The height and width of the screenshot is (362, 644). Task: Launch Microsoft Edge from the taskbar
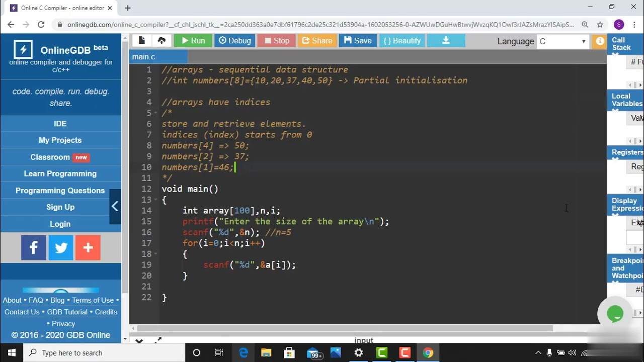pyautogui.click(x=243, y=353)
